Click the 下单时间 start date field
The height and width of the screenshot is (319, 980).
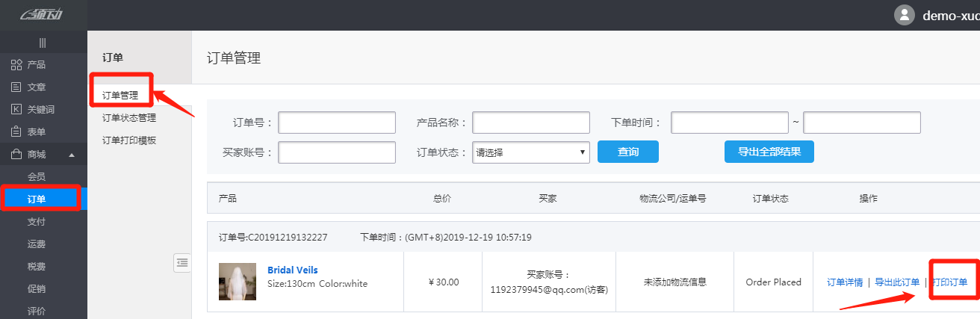pos(730,123)
